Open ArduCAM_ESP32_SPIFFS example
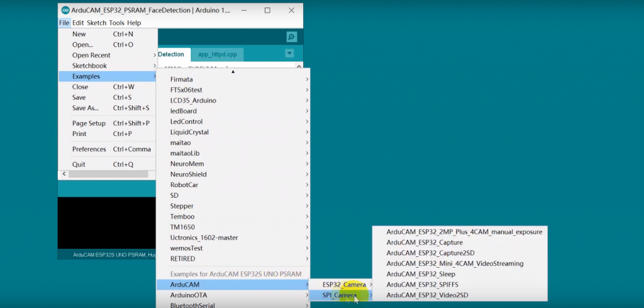Image resolution: width=644 pixels, height=308 pixels. tap(460, 285)
